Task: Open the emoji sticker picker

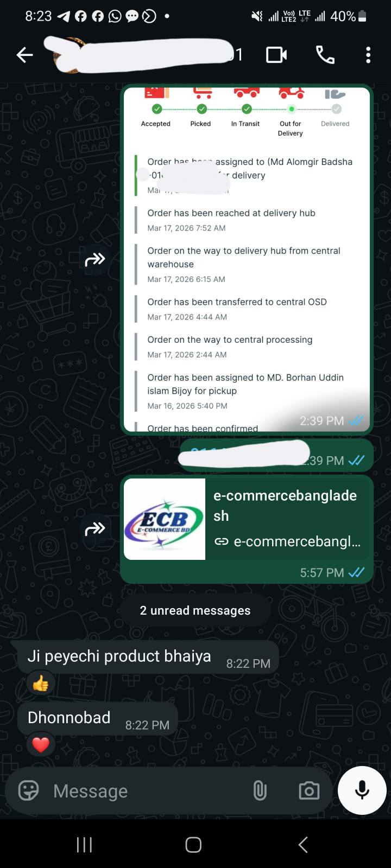Action: click(x=28, y=791)
